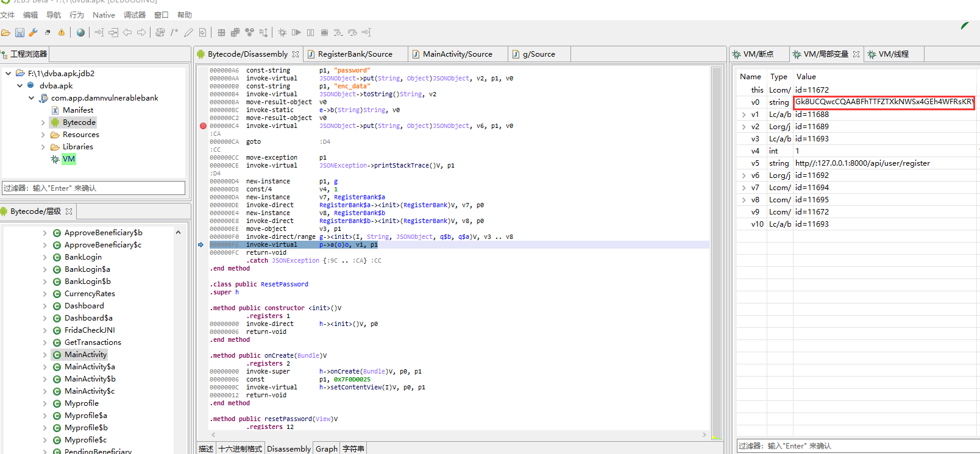Click the open file folder icon
This screenshot has width=980, height=454.
5,32
